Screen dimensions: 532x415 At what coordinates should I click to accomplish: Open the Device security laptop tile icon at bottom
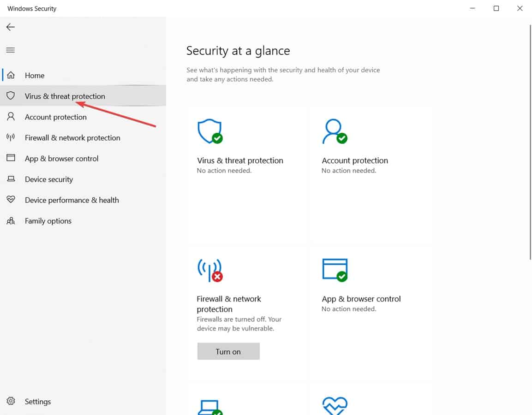click(x=210, y=407)
